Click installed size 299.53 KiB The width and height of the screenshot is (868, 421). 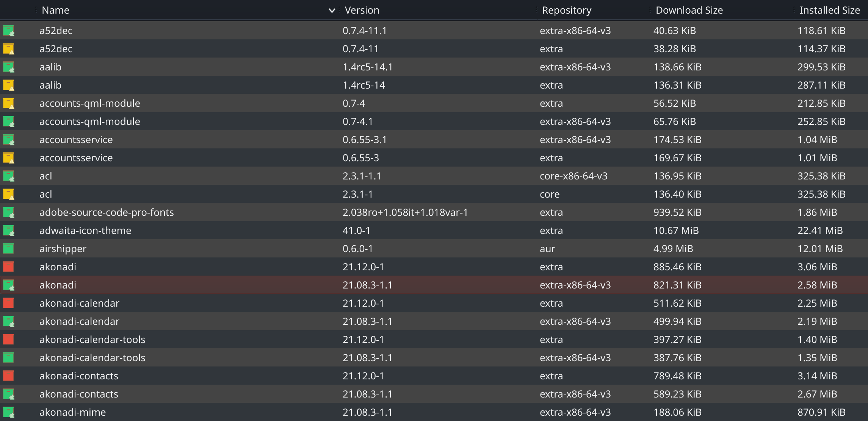821,67
